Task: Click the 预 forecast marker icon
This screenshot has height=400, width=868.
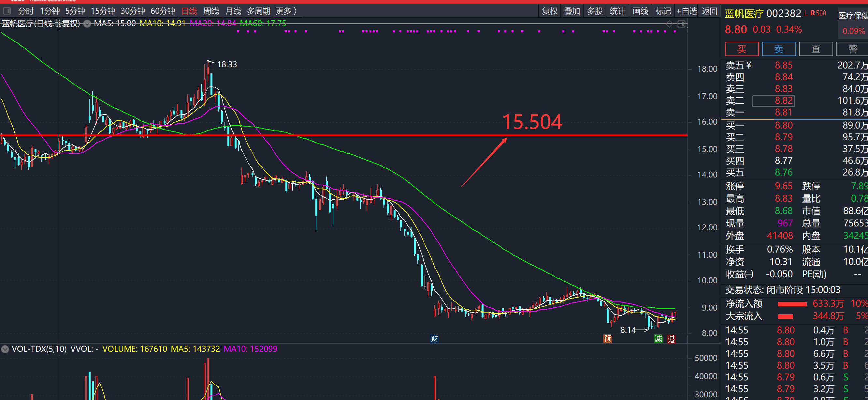Action: coord(608,339)
